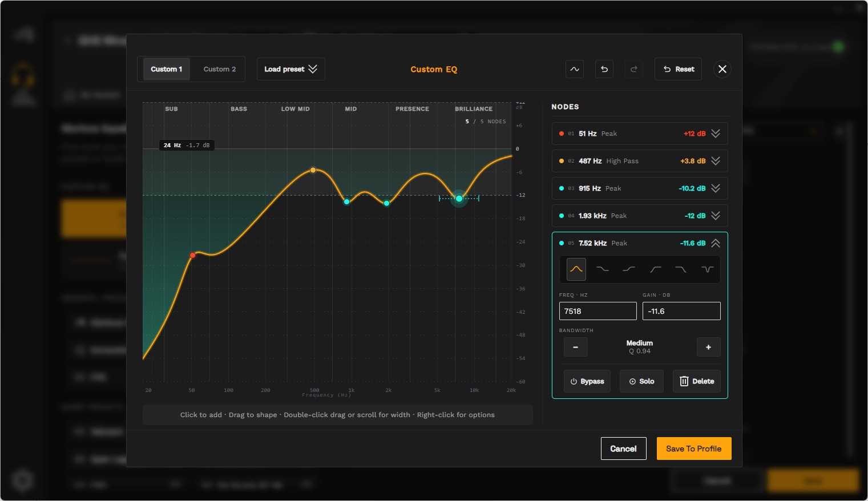
Task: Open the Load preset dropdown
Action: 291,69
